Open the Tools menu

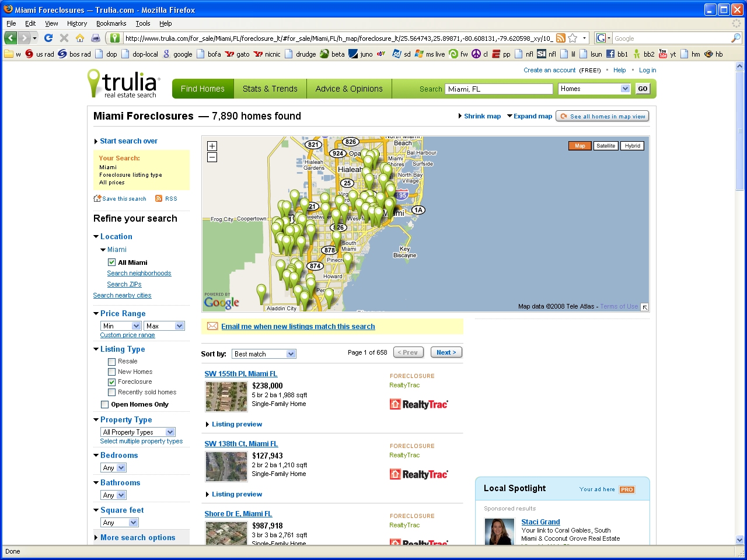pyautogui.click(x=143, y=23)
